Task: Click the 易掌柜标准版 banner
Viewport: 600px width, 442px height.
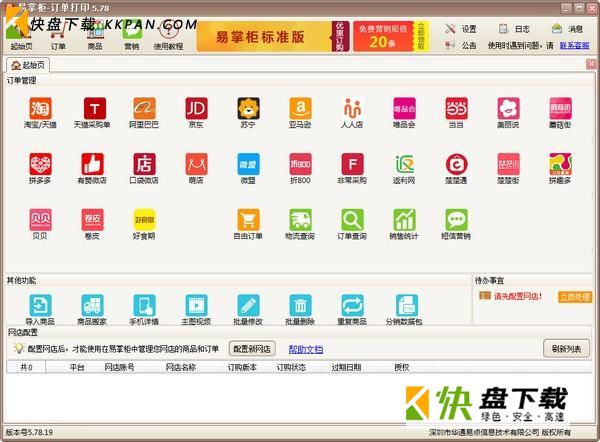Action: [x=273, y=36]
